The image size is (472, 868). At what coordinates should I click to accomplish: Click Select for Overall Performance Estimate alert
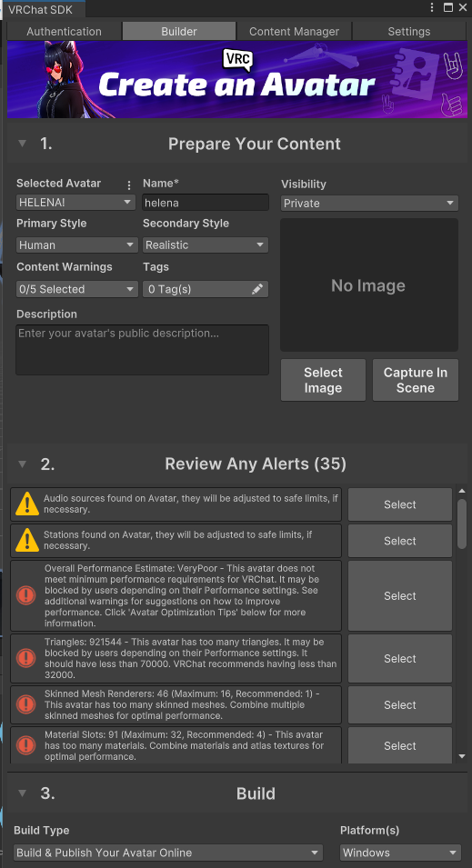400,595
